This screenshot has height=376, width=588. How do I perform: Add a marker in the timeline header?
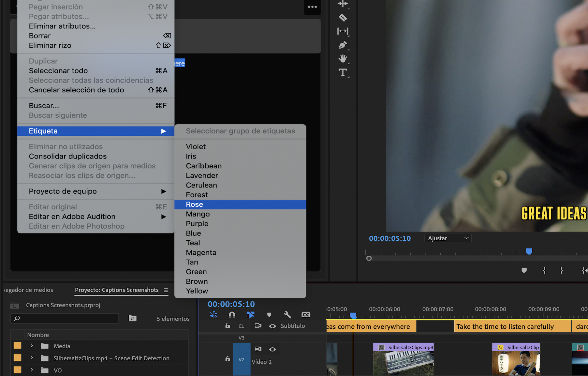[x=269, y=315]
